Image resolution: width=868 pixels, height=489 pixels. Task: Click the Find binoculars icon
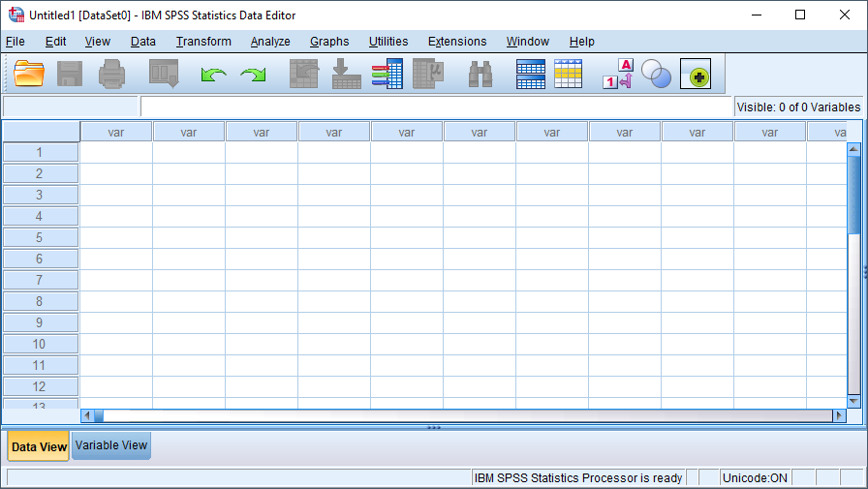[480, 75]
